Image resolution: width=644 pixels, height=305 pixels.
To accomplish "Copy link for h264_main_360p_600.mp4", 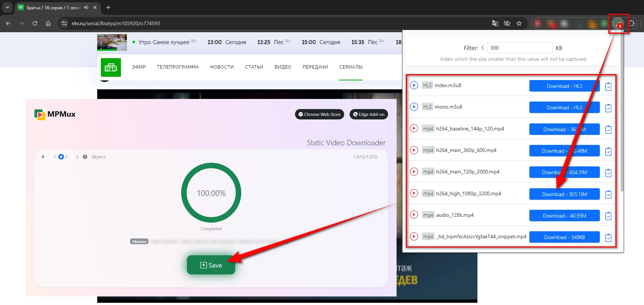I will click(x=608, y=151).
